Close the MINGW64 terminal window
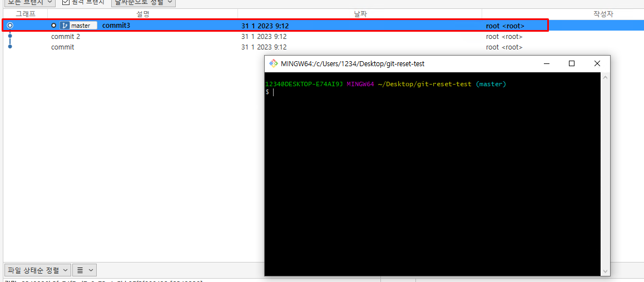This screenshot has width=644, height=282. click(597, 63)
